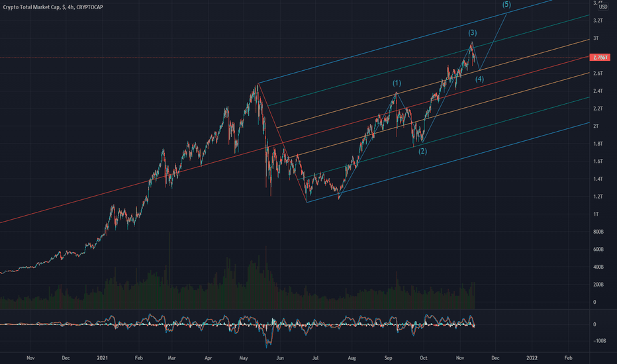The image size is (617, 364).
Task: Click the 400B price axis label
Action: [x=598, y=267]
